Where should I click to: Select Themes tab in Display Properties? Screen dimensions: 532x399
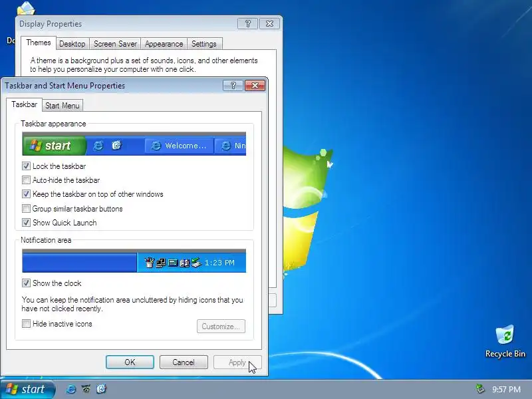pos(39,43)
